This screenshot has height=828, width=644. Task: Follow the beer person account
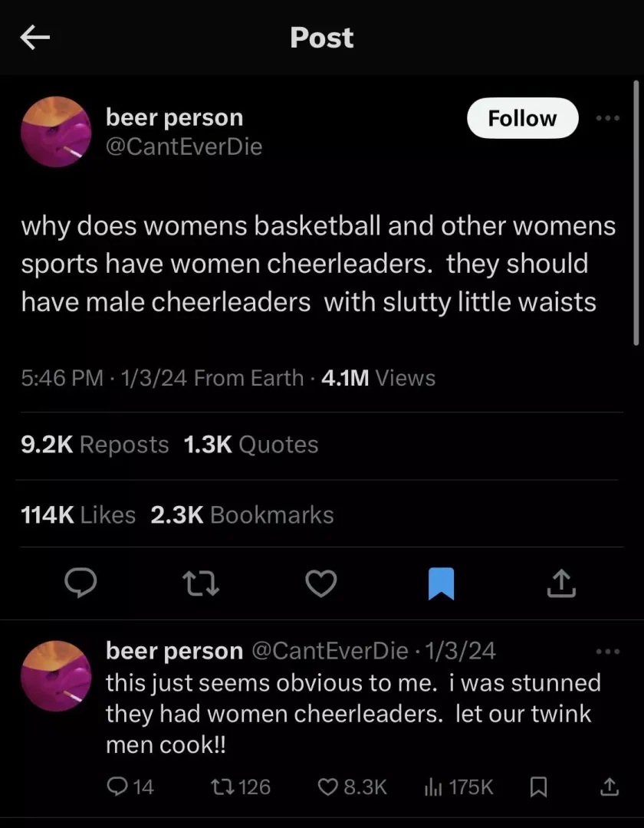click(523, 118)
